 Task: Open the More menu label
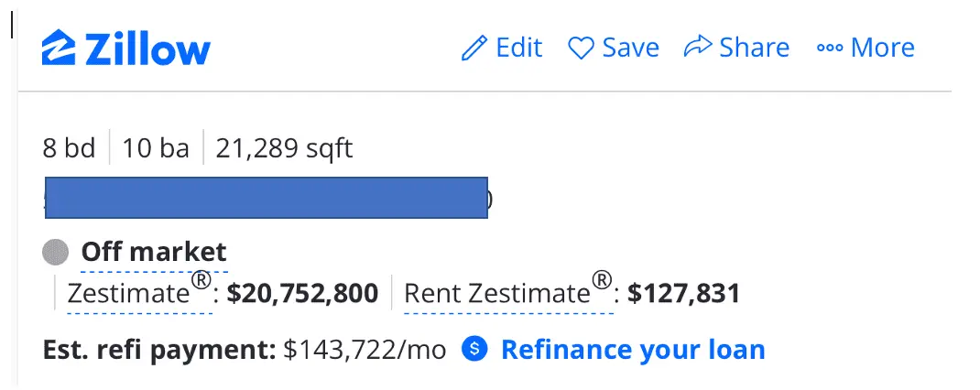[883, 48]
